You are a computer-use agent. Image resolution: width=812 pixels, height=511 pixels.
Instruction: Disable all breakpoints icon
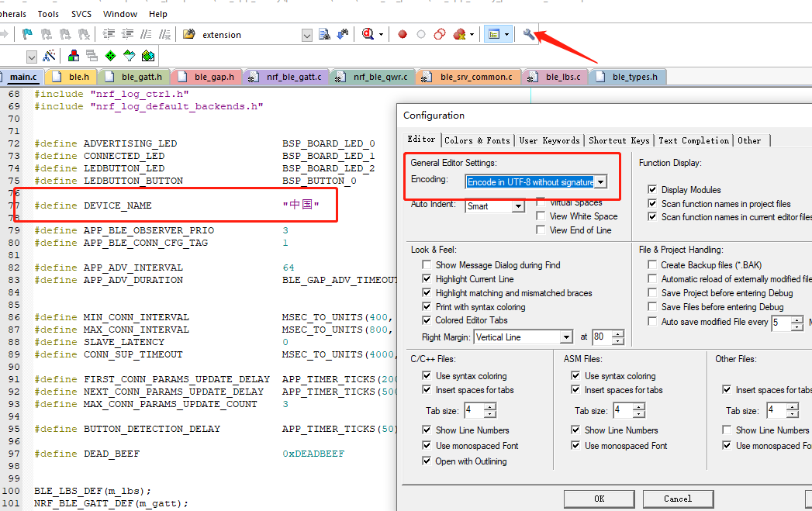pyautogui.click(x=440, y=35)
